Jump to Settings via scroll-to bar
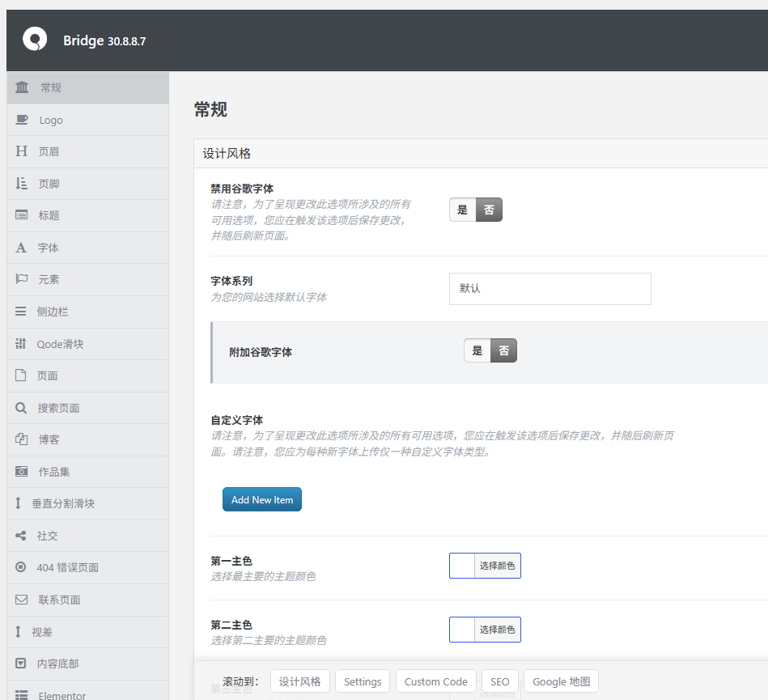The width and height of the screenshot is (768, 700). 363,681
